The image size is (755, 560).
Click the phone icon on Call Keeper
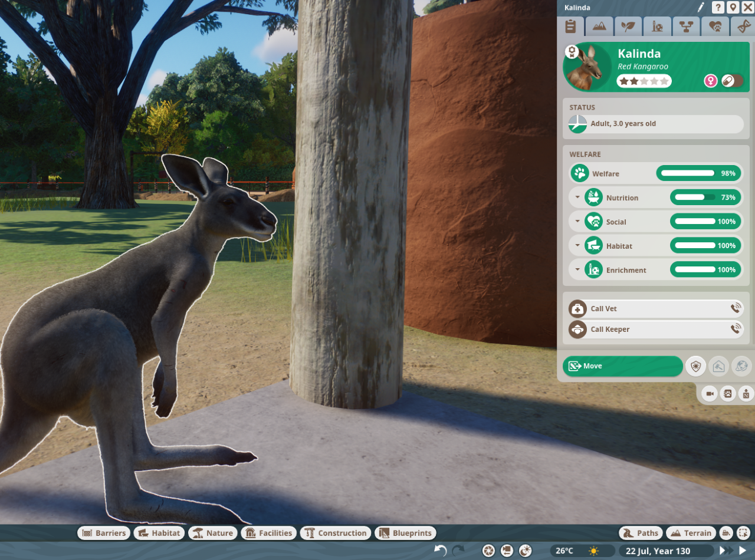736,329
